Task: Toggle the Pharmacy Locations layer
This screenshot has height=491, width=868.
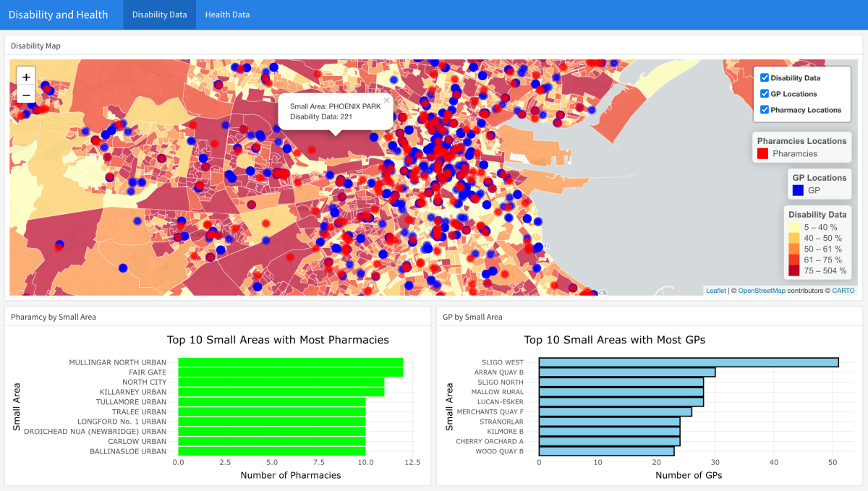Action: 764,109
